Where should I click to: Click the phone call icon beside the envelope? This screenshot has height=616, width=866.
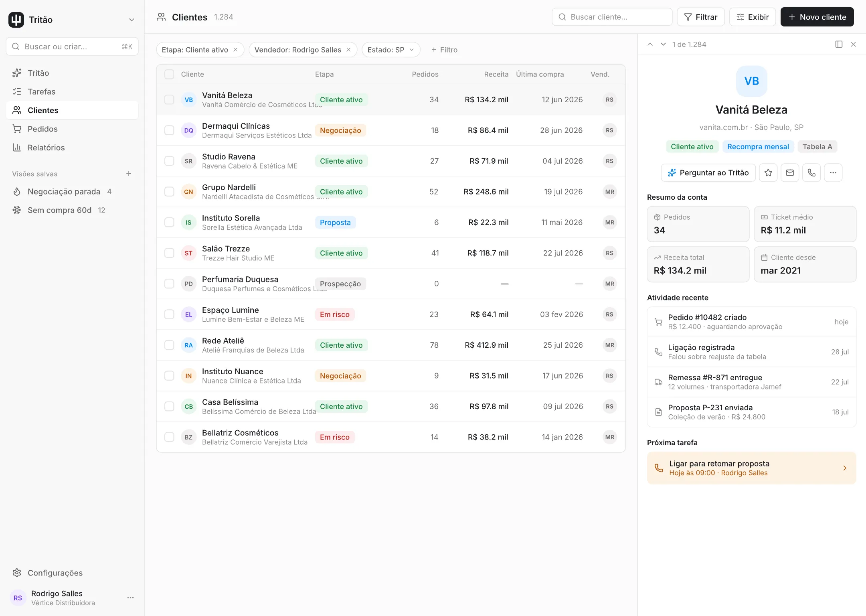[x=811, y=173]
